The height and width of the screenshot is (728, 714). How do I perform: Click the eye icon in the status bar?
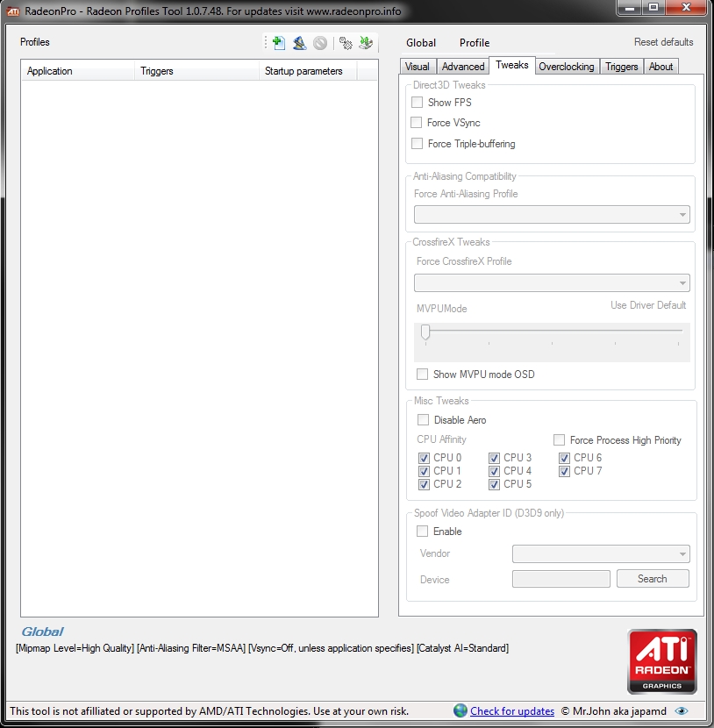pyautogui.click(x=682, y=710)
